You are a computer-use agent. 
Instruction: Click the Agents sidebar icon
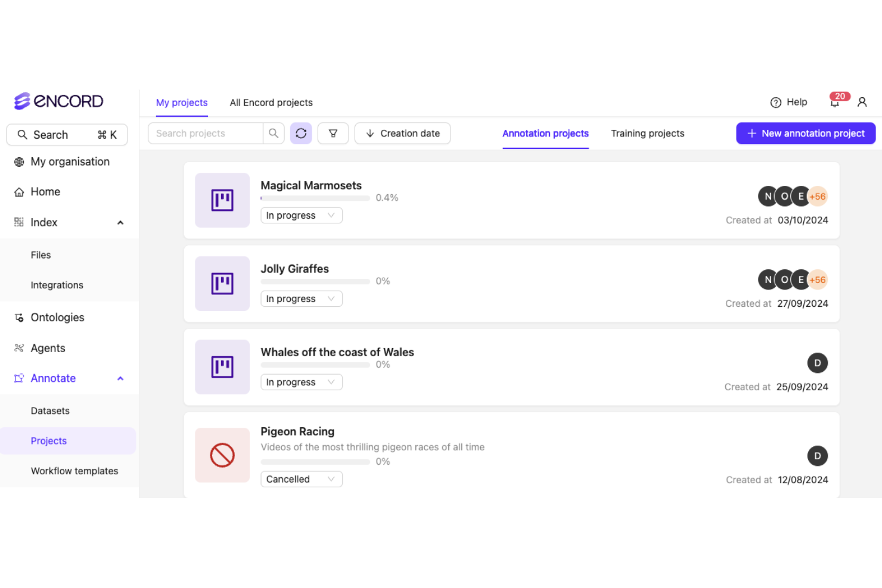18,348
